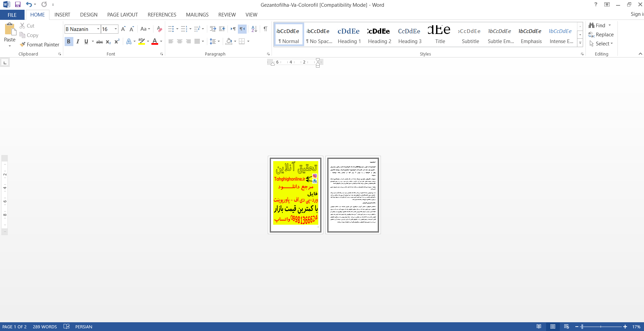Viewport: 644px width, 331px height.
Task: Click Replace in Editing group
Action: coord(601,35)
